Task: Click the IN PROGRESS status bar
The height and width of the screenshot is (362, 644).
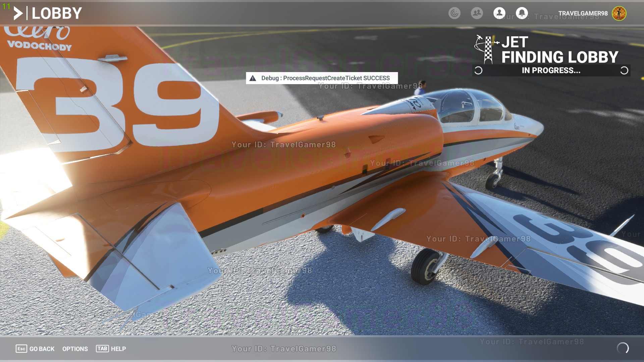Action: (x=551, y=70)
